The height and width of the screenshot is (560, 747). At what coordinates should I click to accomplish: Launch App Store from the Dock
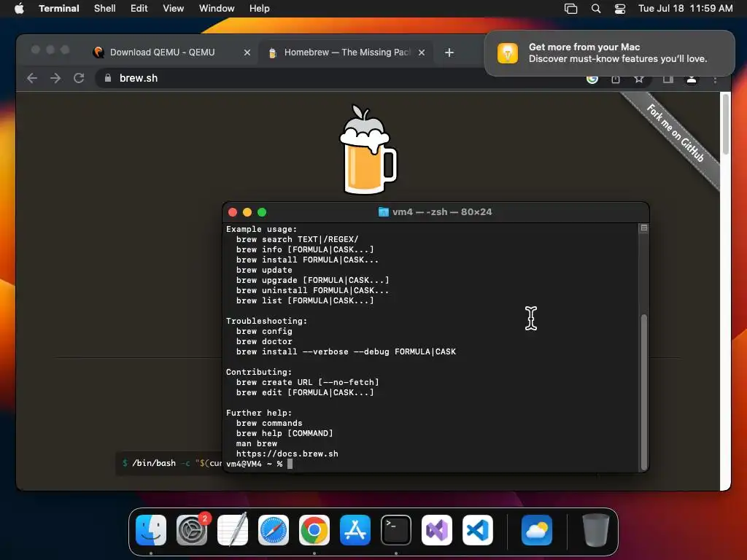tap(355, 530)
